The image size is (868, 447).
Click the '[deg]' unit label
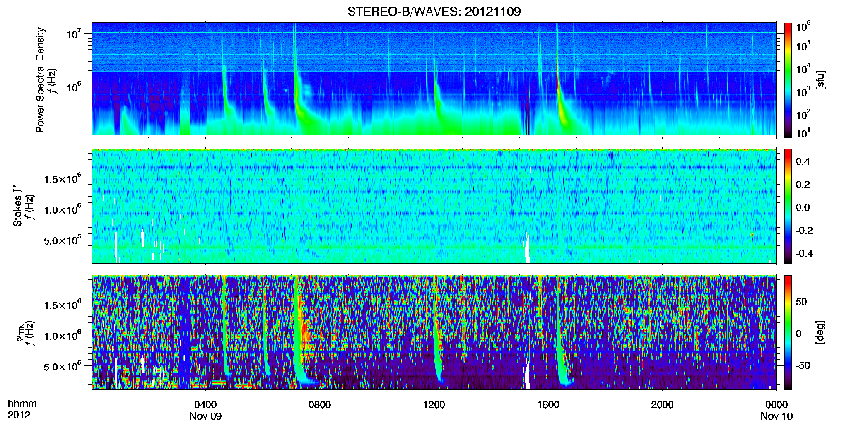[x=820, y=332]
